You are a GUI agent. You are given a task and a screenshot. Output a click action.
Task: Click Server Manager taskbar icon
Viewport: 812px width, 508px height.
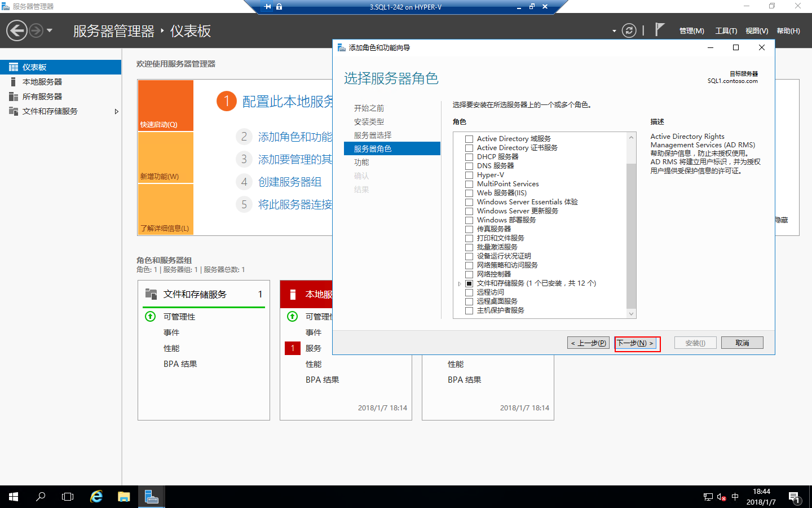[151, 497]
